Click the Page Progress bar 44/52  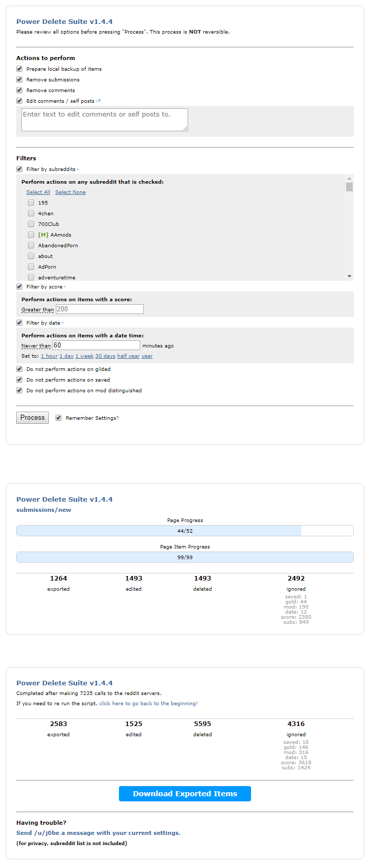pos(185,531)
